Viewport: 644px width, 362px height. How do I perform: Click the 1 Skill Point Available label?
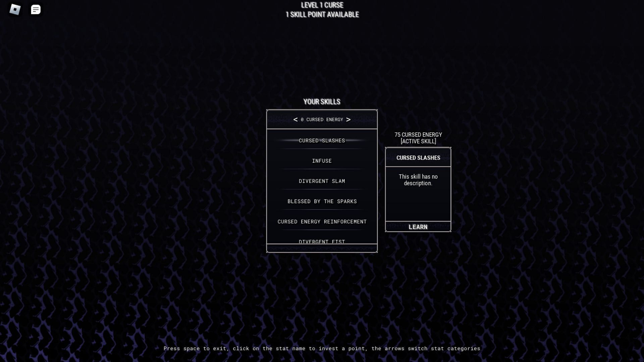point(322,14)
